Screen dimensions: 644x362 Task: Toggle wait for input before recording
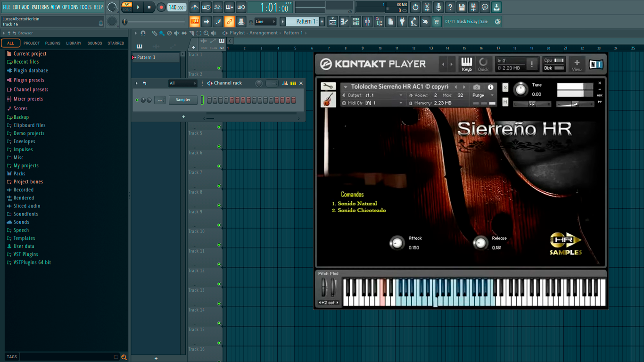(206, 7)
